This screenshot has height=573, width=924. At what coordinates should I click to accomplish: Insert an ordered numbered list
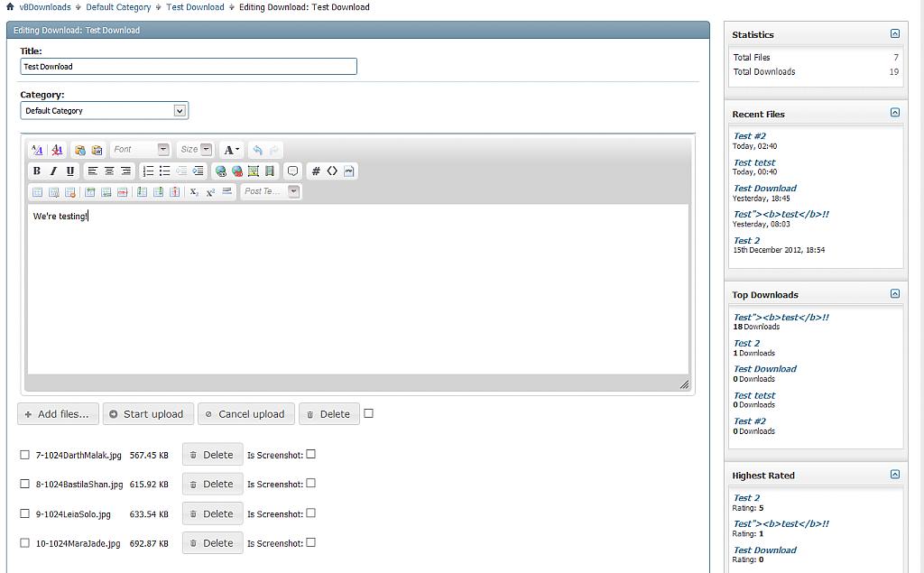click(148, 171)
